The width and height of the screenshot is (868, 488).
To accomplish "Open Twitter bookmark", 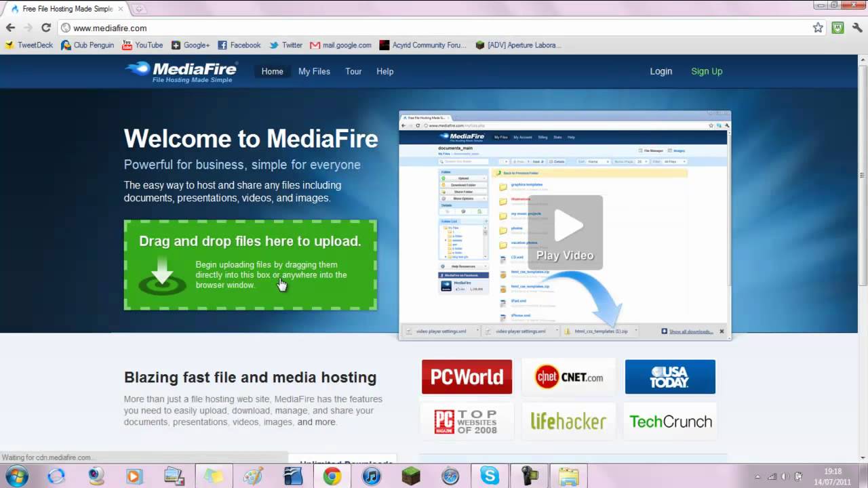I will click(285, 45).
